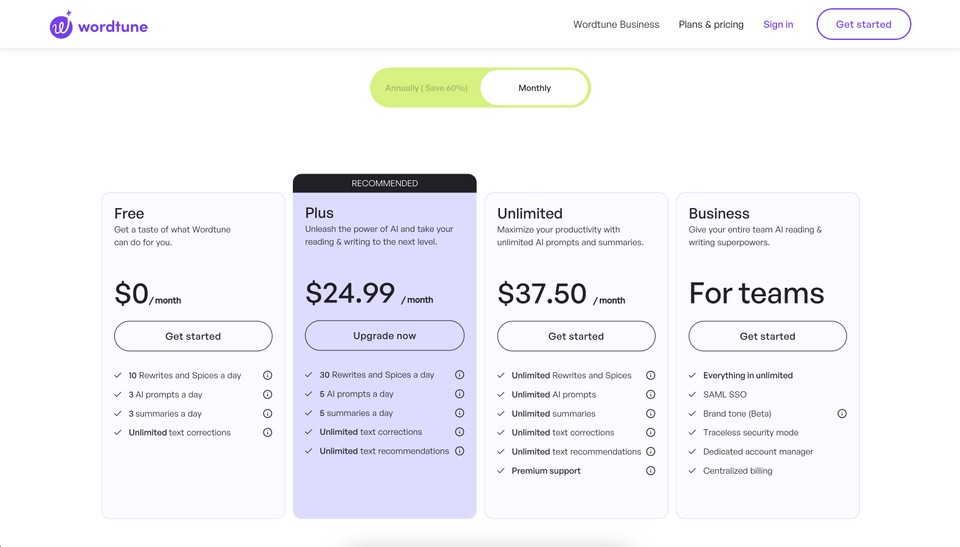This screenshot has height=547, width=960.
Task: Click the 'For teams' heading
Action: coord(756,293)
